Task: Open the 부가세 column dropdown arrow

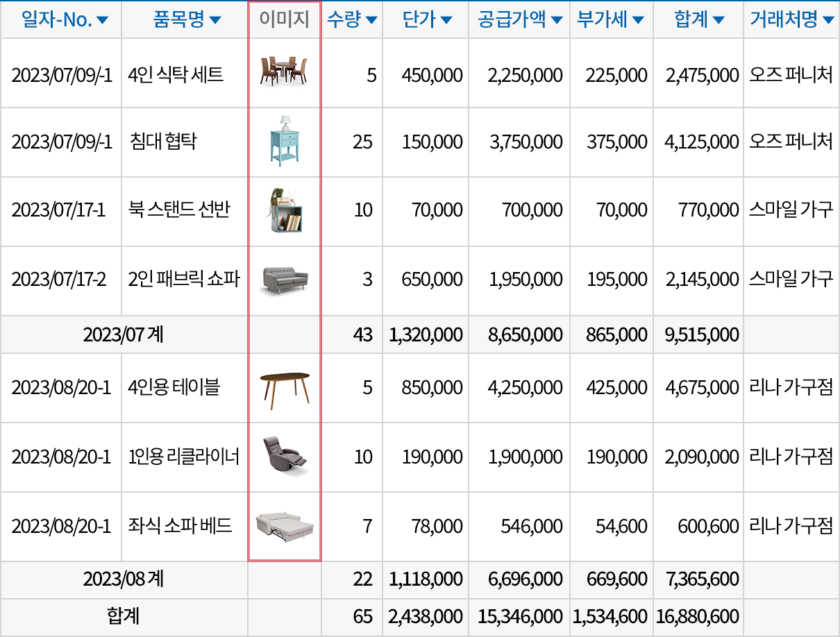Action: tap(638, 19)
